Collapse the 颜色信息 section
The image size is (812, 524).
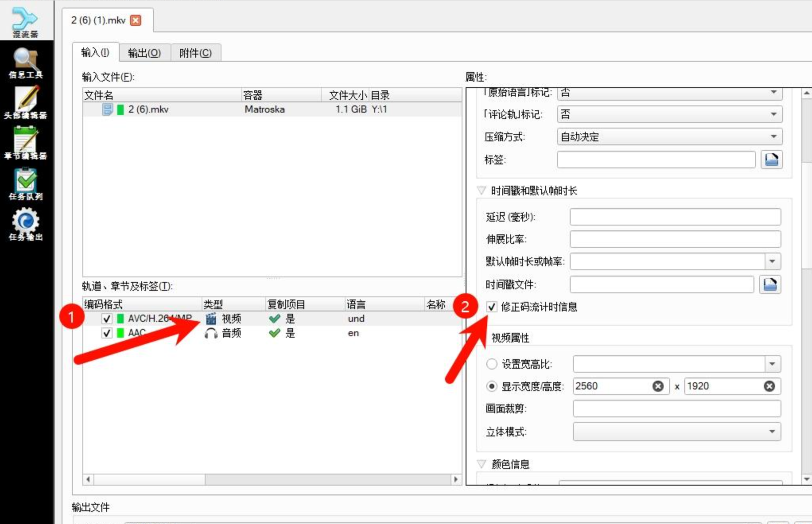tap(482, 464)
